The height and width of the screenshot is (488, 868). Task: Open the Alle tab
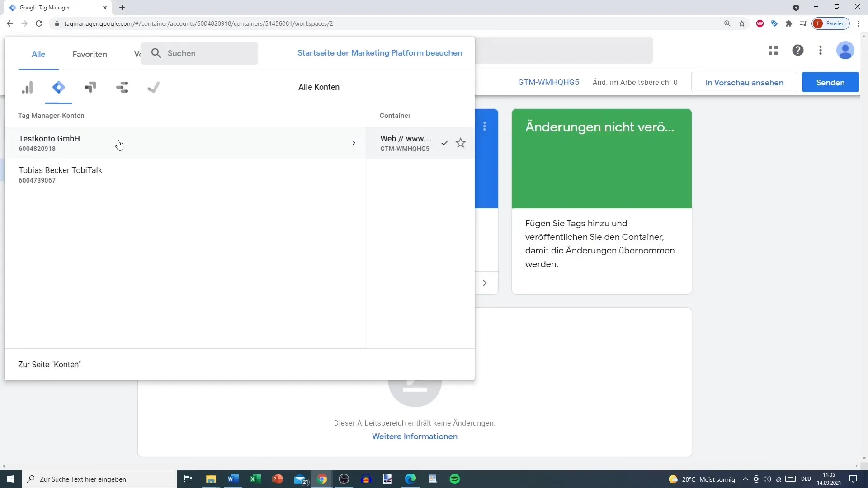pos(38,54)
